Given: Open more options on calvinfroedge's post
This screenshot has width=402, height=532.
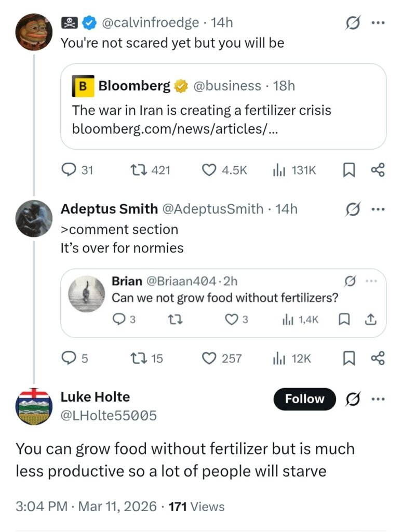Looking at the screenshot, I should [379, 23].
